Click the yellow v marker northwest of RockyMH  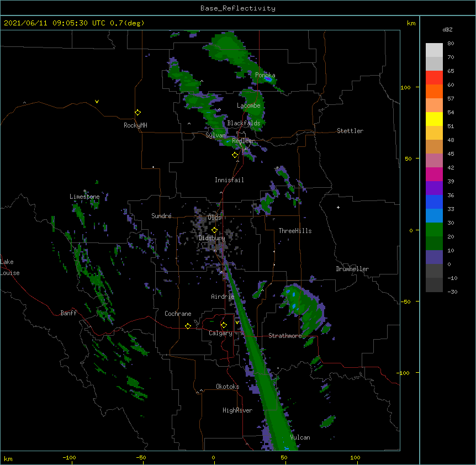[97, 102]
